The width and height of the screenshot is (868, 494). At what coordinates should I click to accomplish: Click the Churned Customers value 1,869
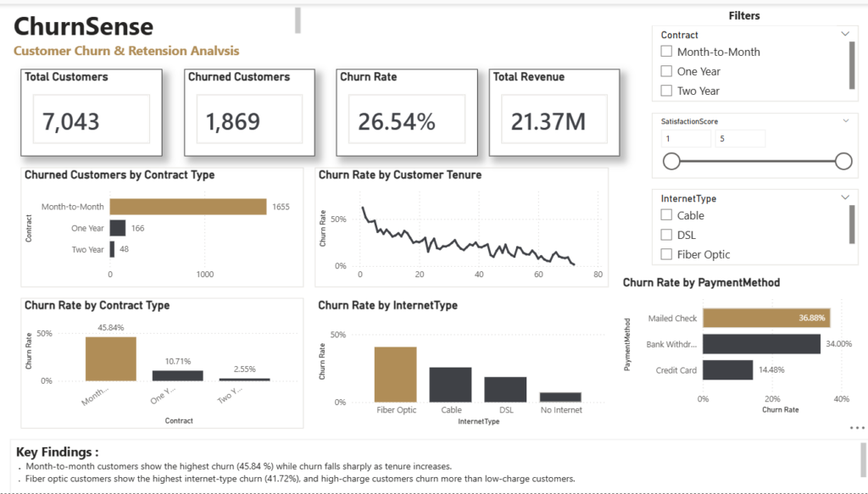(x=232, y=122)
